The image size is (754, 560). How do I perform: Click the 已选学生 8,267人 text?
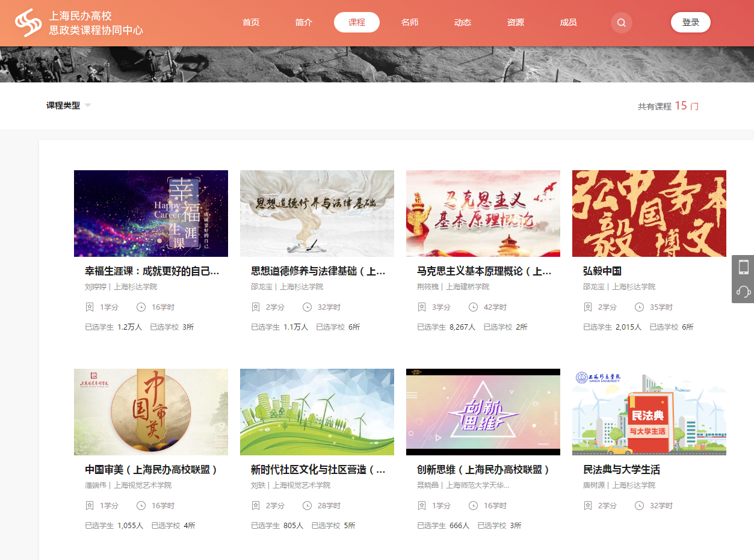pyautogui.click(x=447, y=327)
